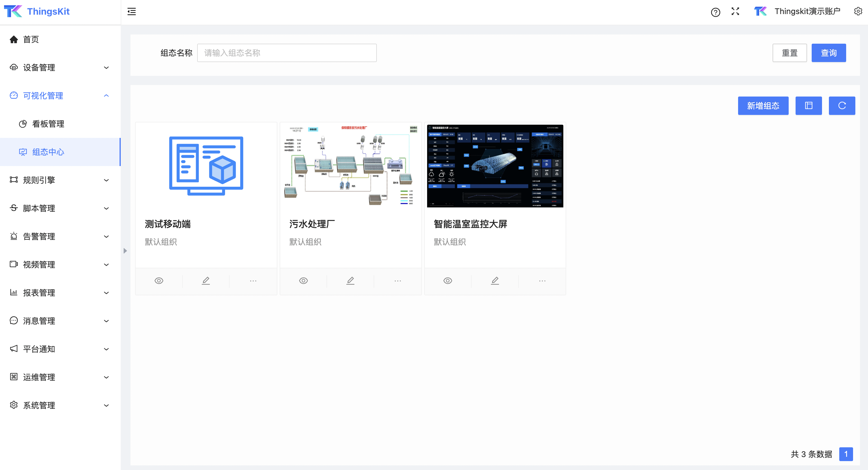This screenshot has width=868, height=470.
Task: Click the 消息管理 chat bubble icon
Action: coord(14,320)
